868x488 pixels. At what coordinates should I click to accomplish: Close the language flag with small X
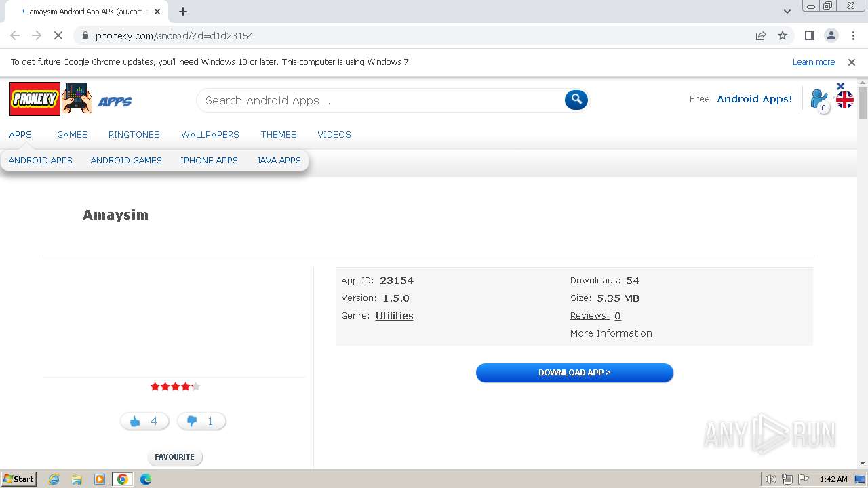[840, 86]
